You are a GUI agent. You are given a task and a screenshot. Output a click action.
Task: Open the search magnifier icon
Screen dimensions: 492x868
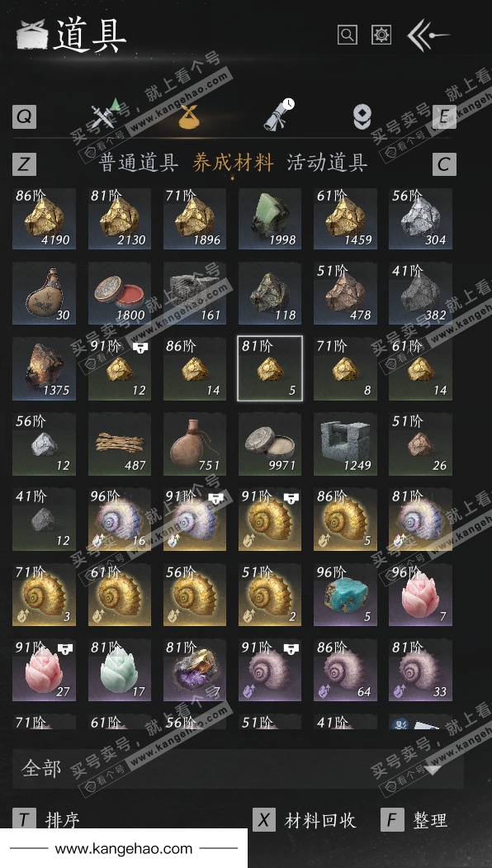point(348,35)
